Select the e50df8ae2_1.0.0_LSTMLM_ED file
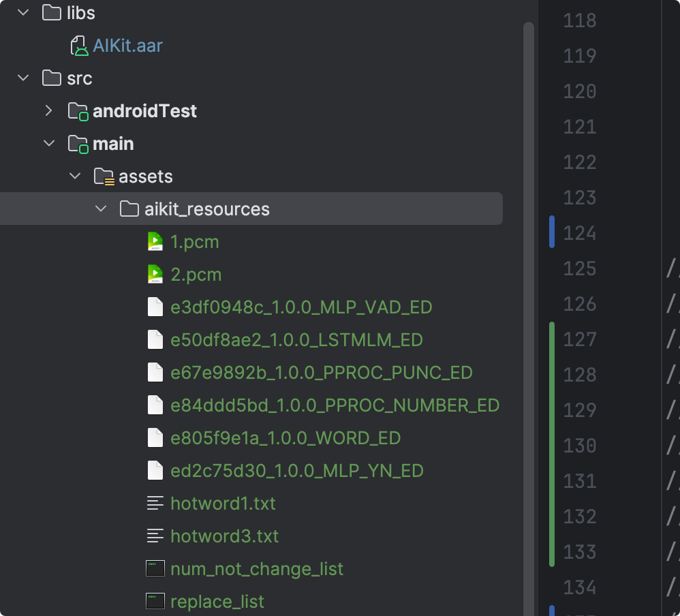Image resolution: width=680 pixels, height=616 pixels. tap(296, 339)
